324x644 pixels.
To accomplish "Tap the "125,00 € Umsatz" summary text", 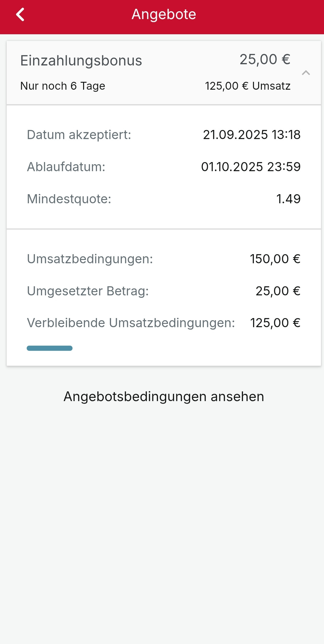I will click(248, 86).
